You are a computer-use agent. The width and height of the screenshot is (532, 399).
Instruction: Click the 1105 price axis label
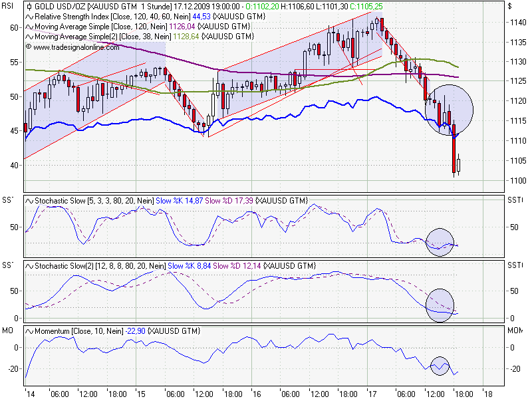click(x=519, y=161)
